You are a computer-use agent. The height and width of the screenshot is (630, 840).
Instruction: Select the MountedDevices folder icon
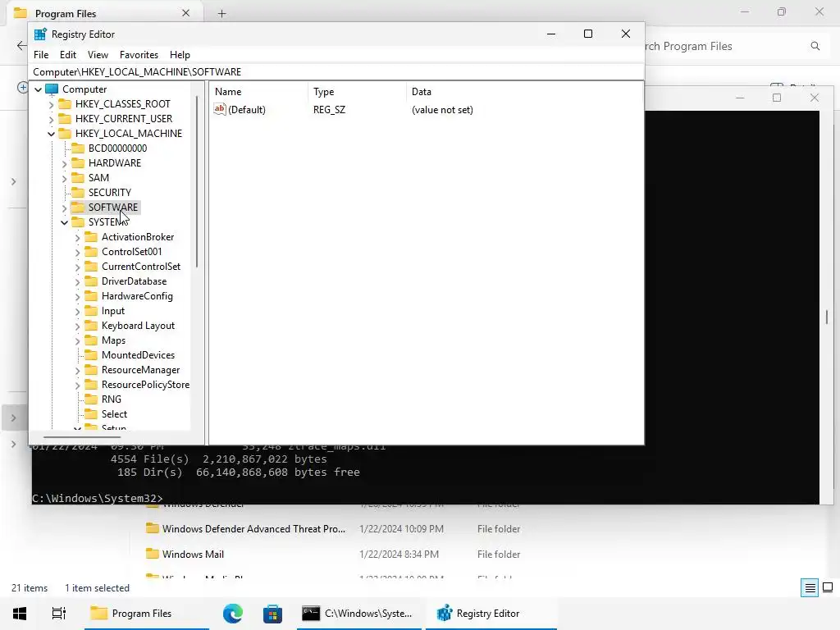click(x=91, y=354)
